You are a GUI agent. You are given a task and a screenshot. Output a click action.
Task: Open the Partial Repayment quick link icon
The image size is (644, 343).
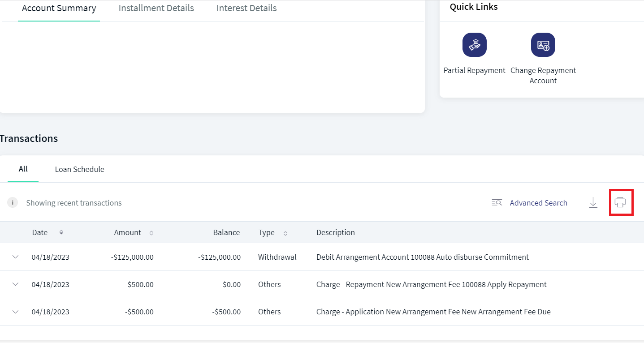tap(475, 45)
